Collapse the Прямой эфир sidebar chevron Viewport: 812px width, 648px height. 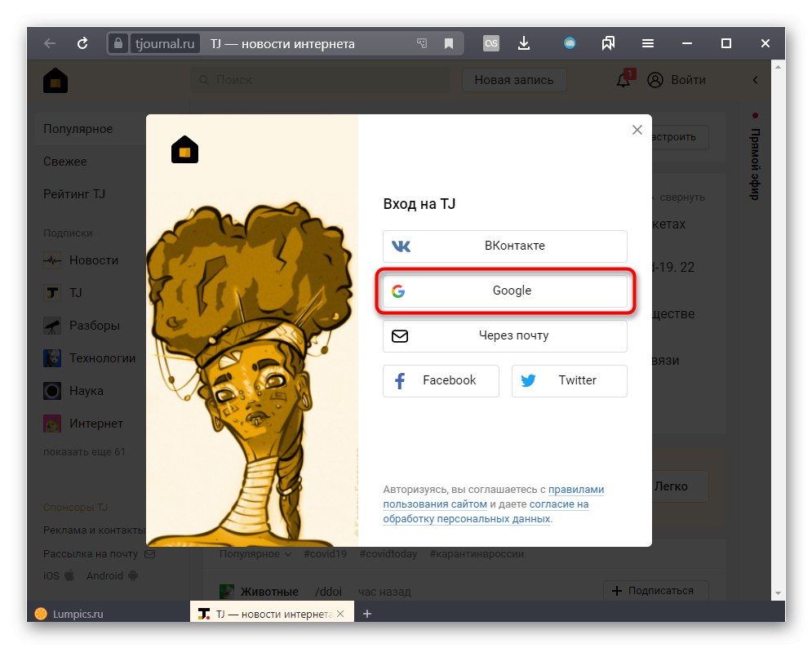[x=755, y=80]
